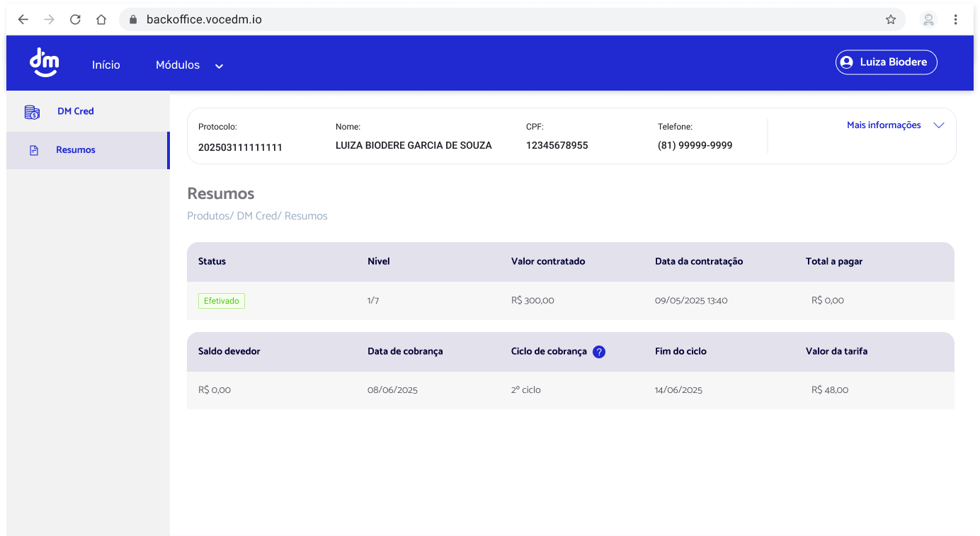Viewport: 980px width, 536px height.
Task: Click the bookmark star icon
Action: (x=891, y=19)
